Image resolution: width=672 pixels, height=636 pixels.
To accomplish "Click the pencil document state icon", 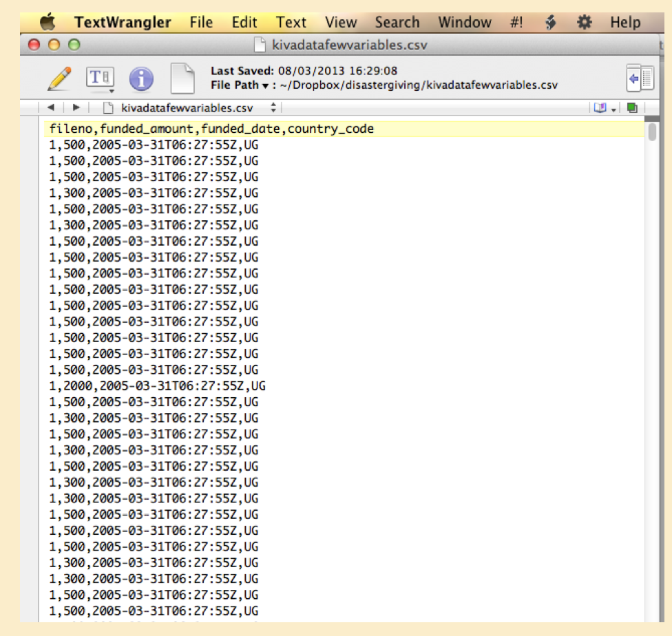I will 59,78.
